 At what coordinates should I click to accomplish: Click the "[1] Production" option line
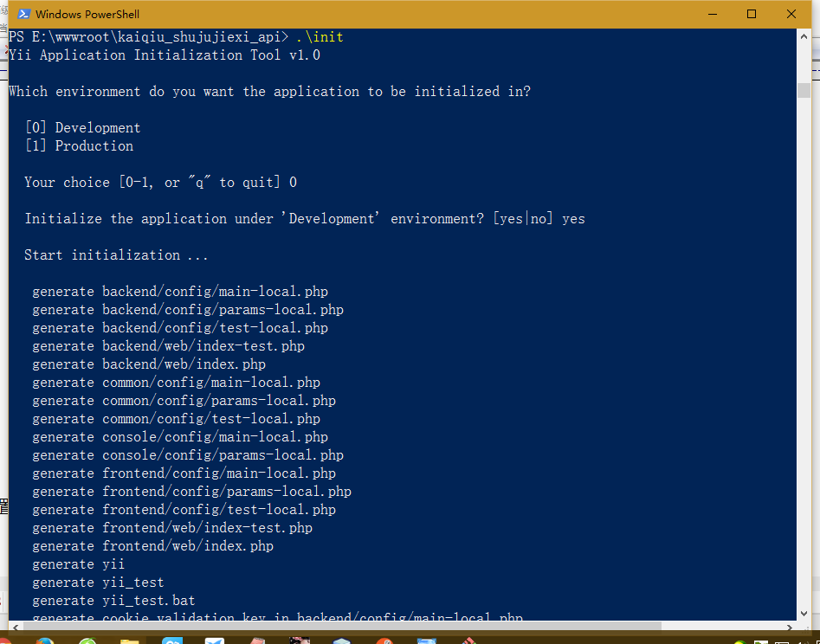80,146
